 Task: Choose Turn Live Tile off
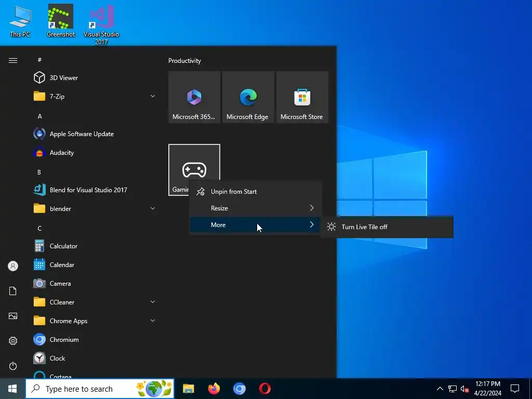coord(387,227)
